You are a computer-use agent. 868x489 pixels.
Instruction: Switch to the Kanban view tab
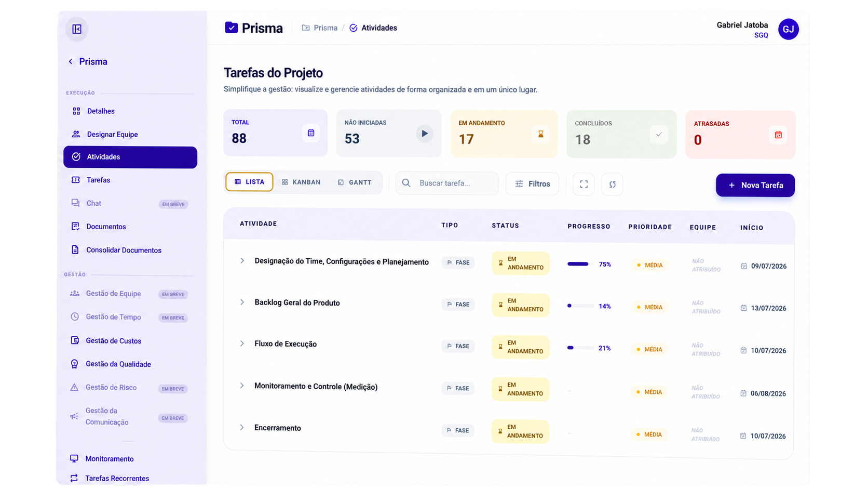pyautogui.click(x=301, y=182)
